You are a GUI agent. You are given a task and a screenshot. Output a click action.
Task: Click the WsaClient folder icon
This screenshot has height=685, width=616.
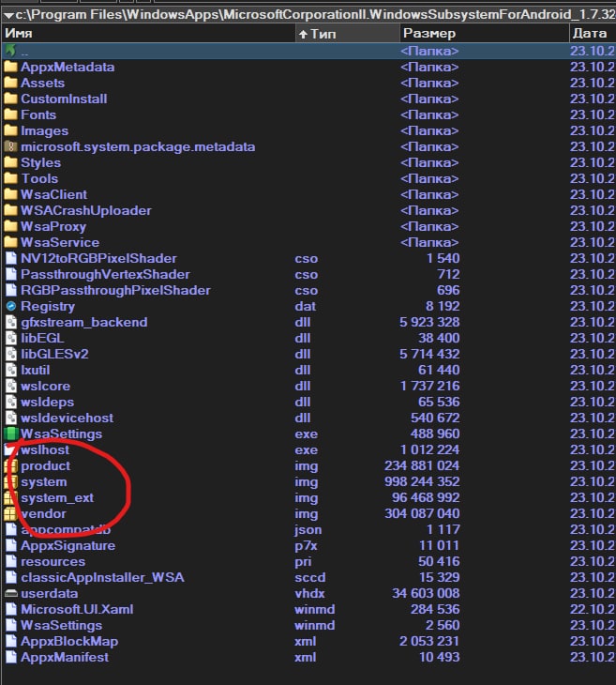(10, 194)
